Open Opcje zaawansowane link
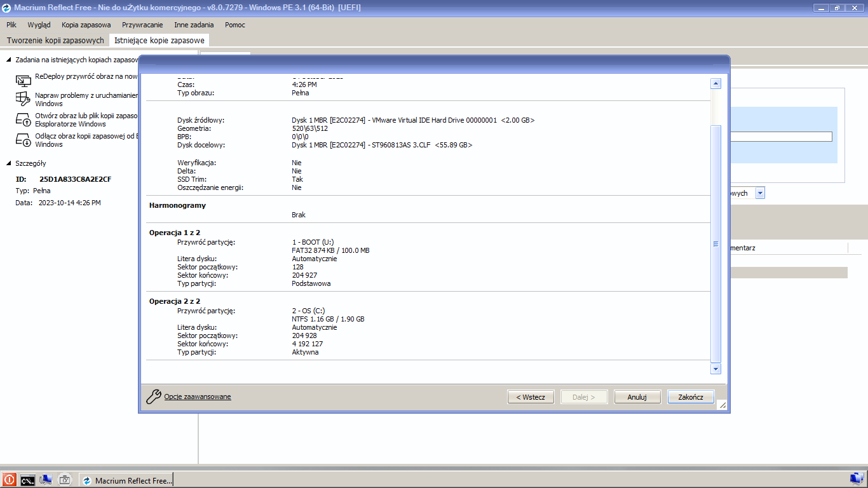Viewport: 868px width, 488px height. [x=198, y=396]
